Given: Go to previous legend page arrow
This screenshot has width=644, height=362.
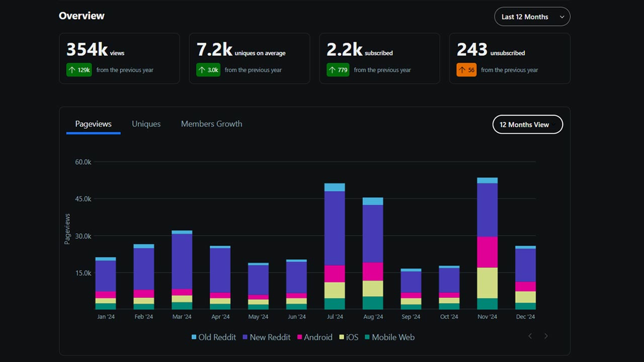Looking at the screenshot, I should pyautogui.click(x=530, y=336).
